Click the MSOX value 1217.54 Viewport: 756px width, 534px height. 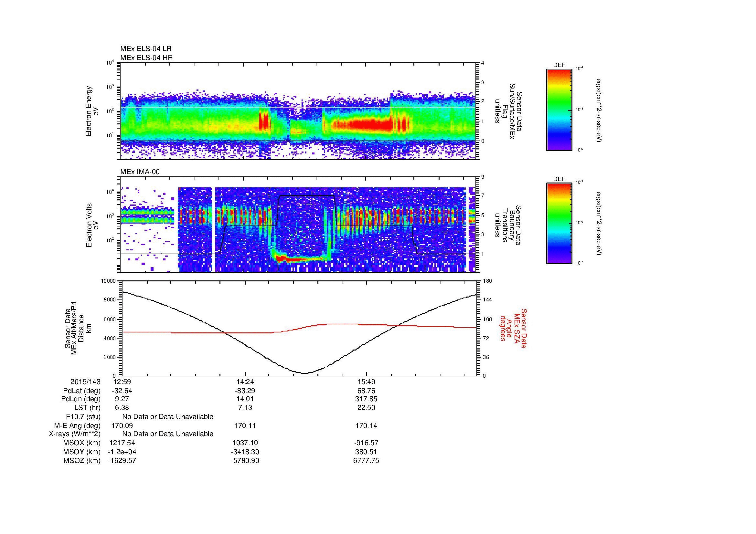point(122,443)
